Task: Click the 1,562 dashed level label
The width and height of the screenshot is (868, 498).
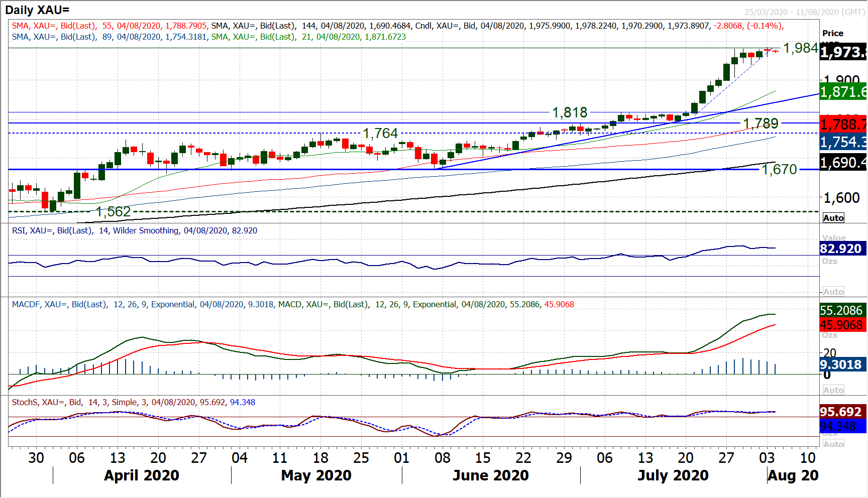Action: [113, 212]
